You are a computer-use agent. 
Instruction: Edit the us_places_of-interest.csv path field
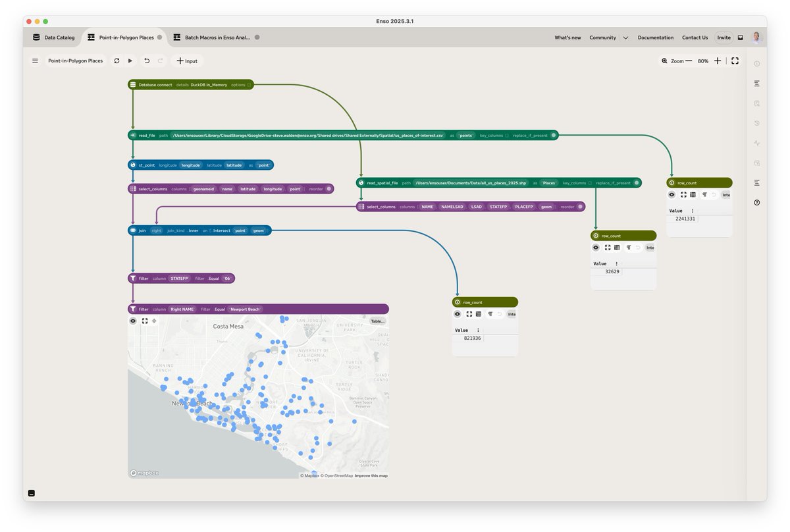click(x=307, y=135)
